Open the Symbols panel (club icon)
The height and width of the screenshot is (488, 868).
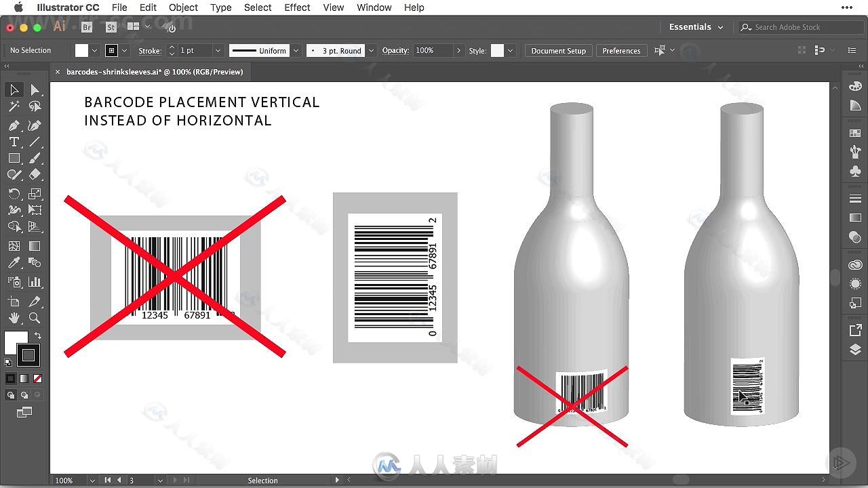point(855,171)
